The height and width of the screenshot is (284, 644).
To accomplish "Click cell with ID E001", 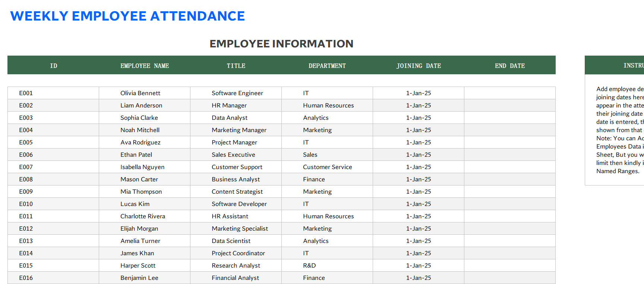I will point(53,93).
